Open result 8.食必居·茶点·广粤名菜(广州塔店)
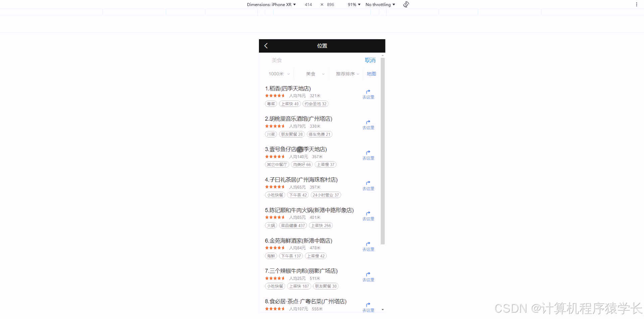This screenshot has width=644, height=319. click(306, 301)
